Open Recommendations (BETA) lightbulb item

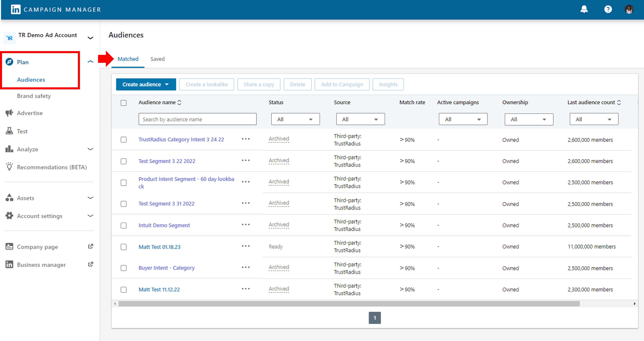51,167
